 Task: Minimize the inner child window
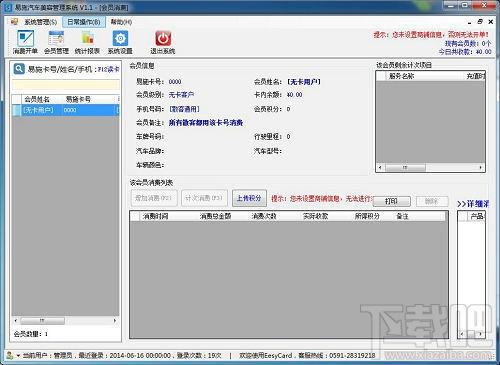click(x=470, y=22)
